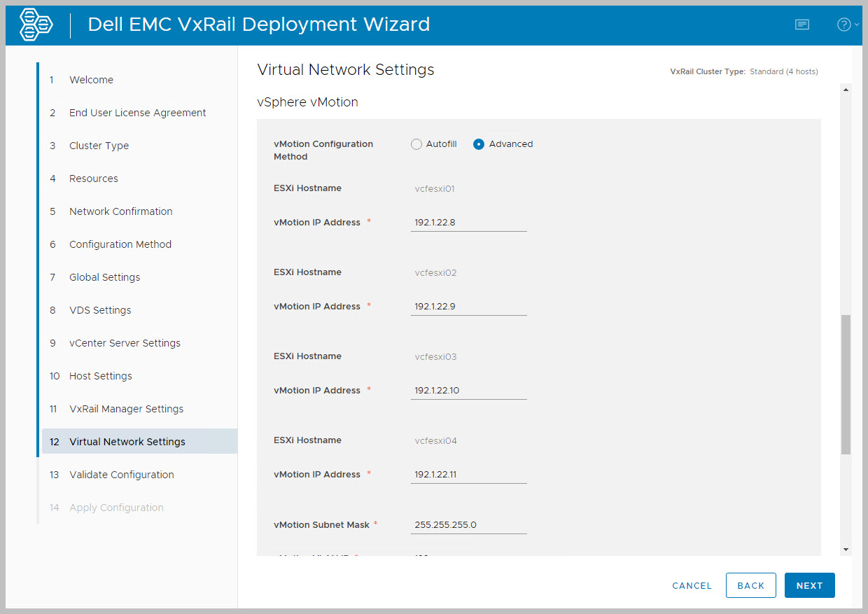Jump to VDS Settings step
Screen dimensions: 868x614
click(100, 310)
